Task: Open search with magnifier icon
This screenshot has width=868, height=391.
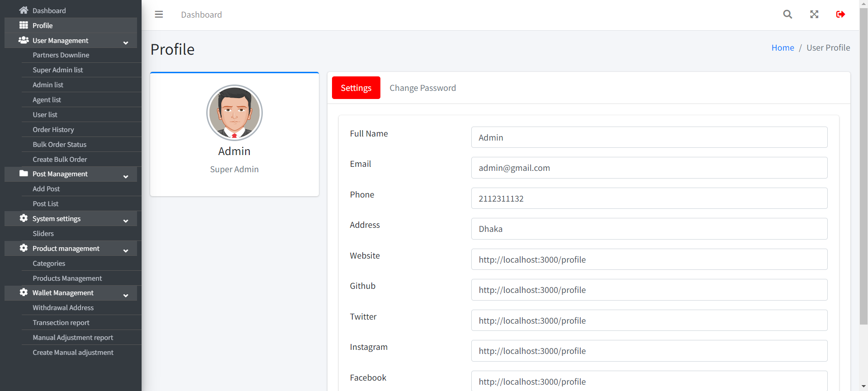Action: coord(787,14)
